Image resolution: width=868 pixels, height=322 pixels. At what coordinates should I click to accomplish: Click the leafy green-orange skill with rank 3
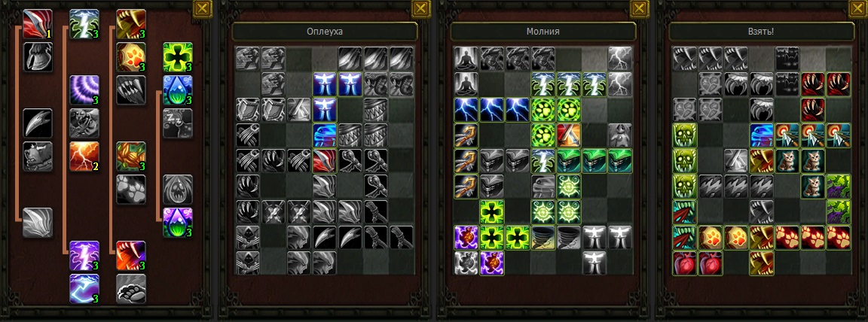point(131,156)
